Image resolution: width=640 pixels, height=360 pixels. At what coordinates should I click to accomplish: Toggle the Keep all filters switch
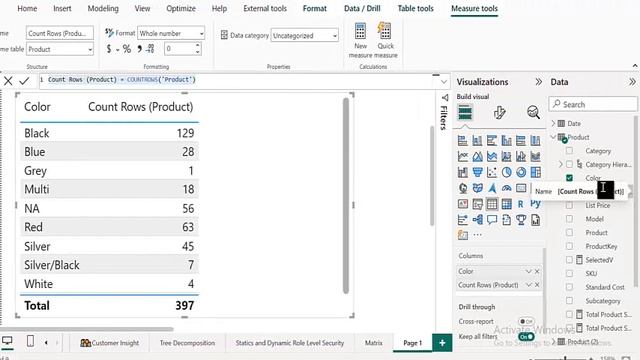[526, 337]
